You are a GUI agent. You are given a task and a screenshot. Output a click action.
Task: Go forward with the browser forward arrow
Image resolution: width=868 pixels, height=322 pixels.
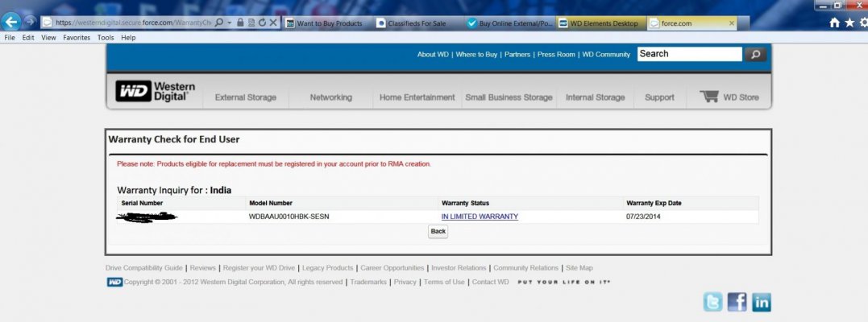31,22
